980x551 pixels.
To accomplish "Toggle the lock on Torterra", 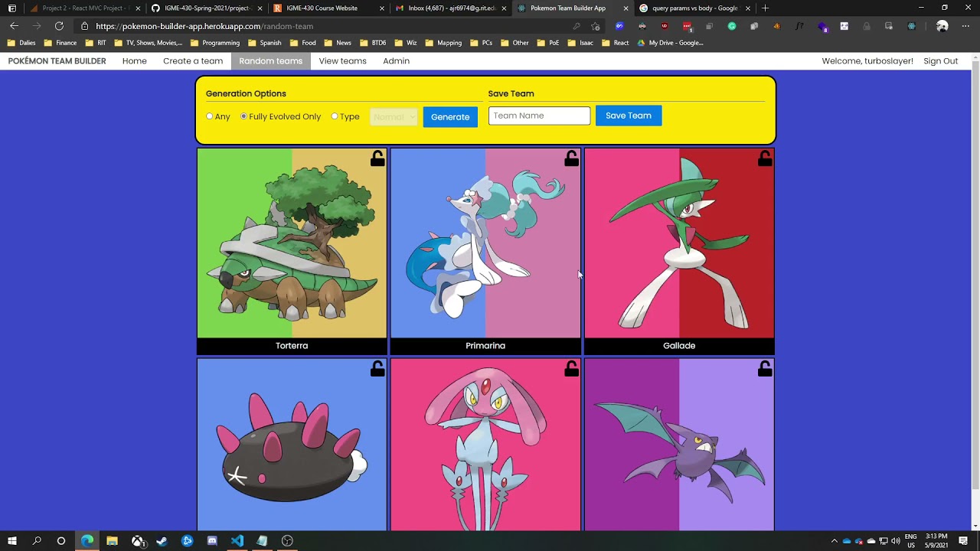I will [x=377, y=158].
